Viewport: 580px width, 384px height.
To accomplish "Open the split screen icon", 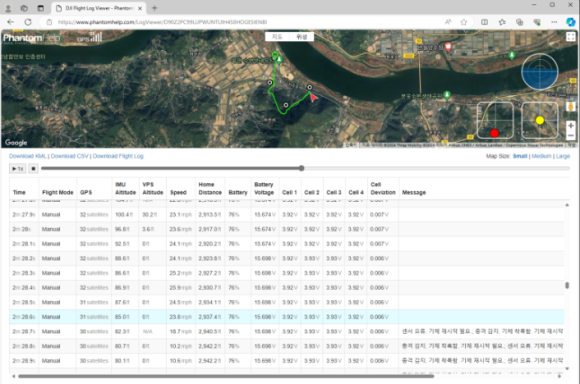I will [484, 22].
